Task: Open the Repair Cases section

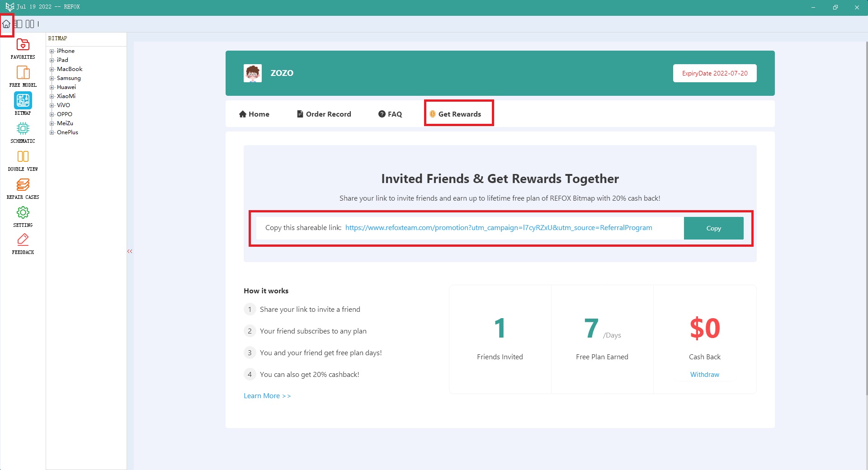Action: pos(23,189)
